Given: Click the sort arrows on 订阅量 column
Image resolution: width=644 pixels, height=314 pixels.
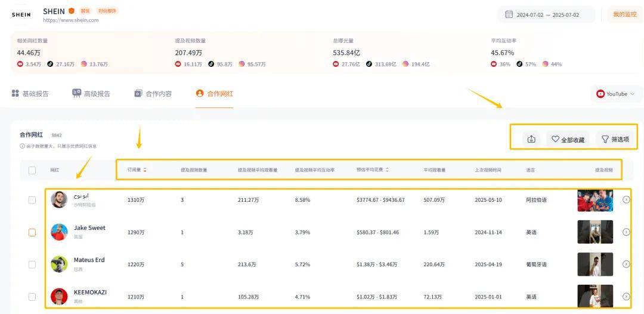Looking at the screenshot, I should 145,170.
